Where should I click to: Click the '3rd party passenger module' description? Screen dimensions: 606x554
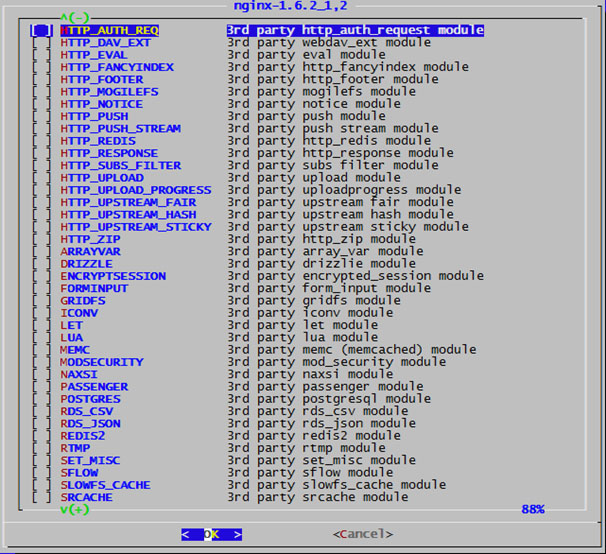[325, 387]
